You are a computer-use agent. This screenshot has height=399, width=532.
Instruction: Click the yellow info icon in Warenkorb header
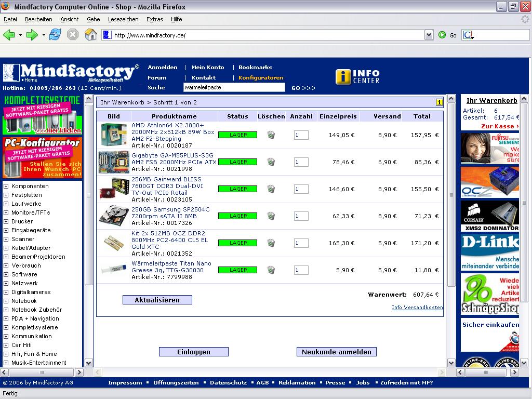[440, 102]
